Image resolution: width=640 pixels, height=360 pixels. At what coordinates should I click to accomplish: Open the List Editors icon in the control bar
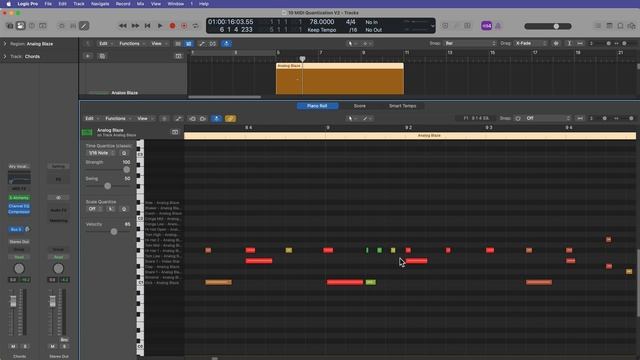coord(598,26)
